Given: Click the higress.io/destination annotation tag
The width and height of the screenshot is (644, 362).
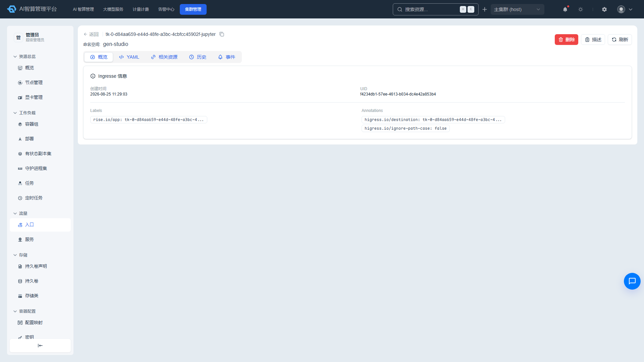Looking at the screenshot, I should click(x=433, y=120).
